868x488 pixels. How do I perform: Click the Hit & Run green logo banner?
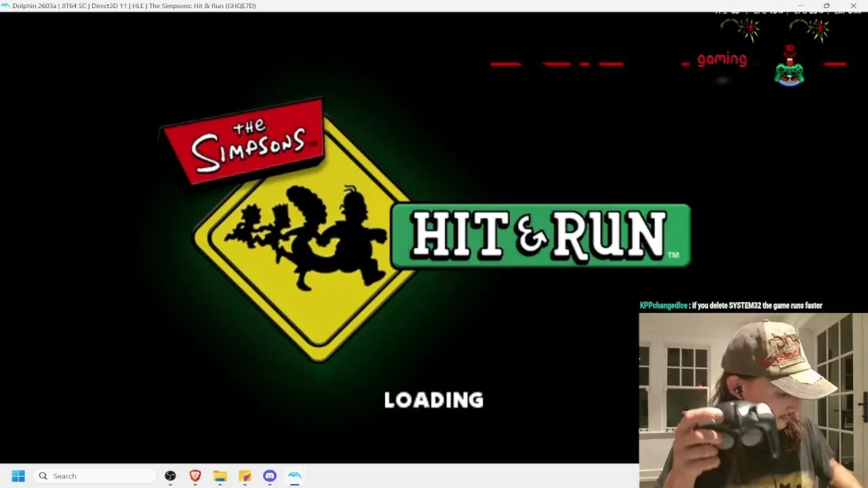click(x=540, y=235)
